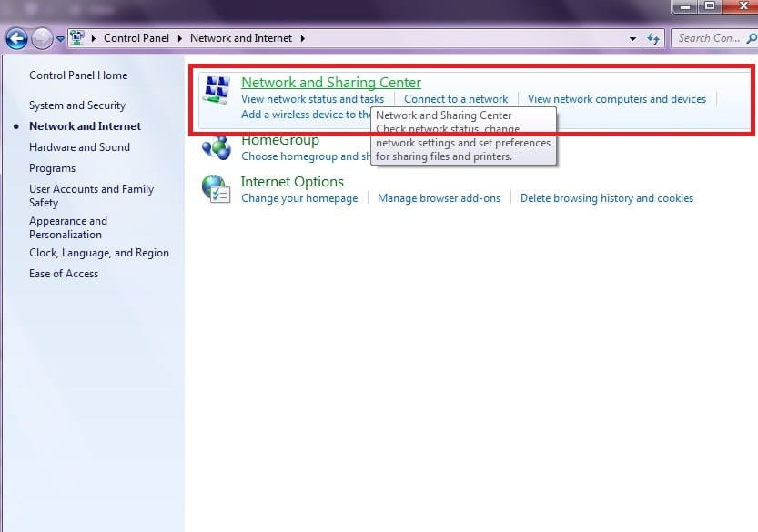Click Delete browsing history and cookies
758x532 pixels.
point(607,198)
